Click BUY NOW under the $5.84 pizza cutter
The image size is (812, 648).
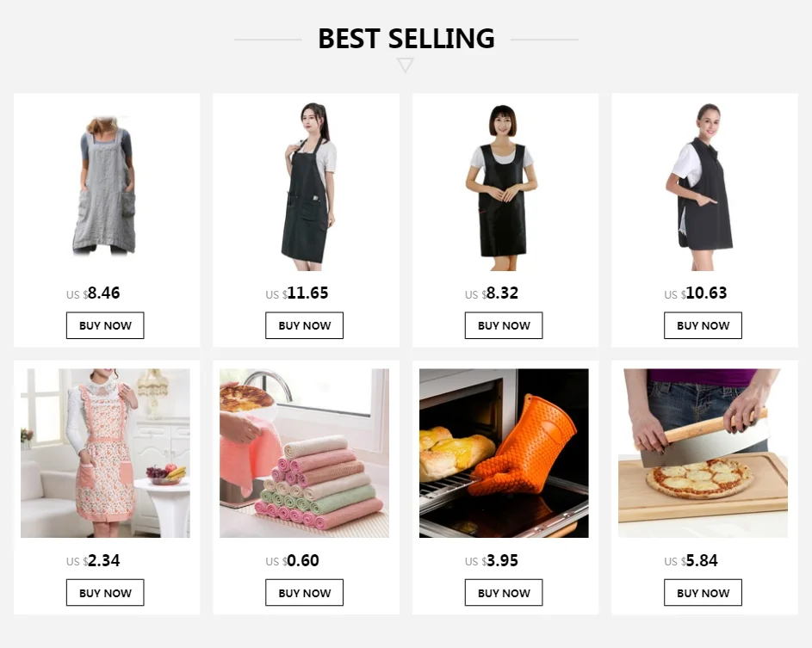(704, 593)
